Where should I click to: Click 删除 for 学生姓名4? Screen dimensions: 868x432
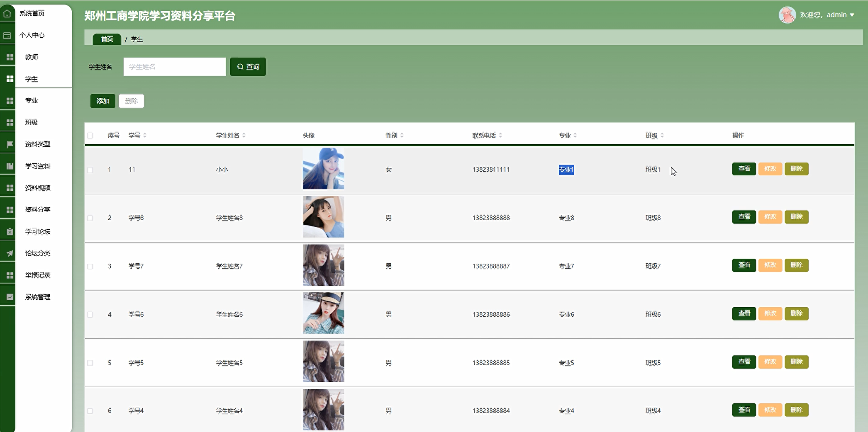click(796, 410)
